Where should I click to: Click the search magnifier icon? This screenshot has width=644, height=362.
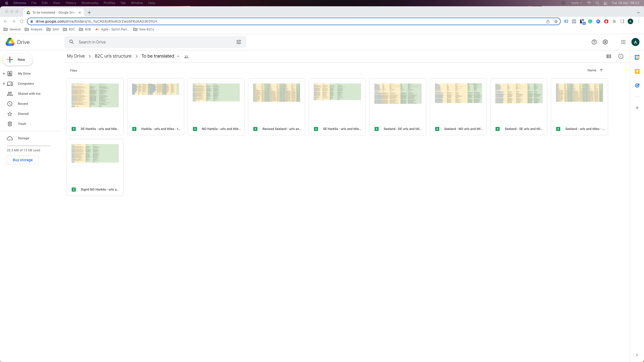72,42
